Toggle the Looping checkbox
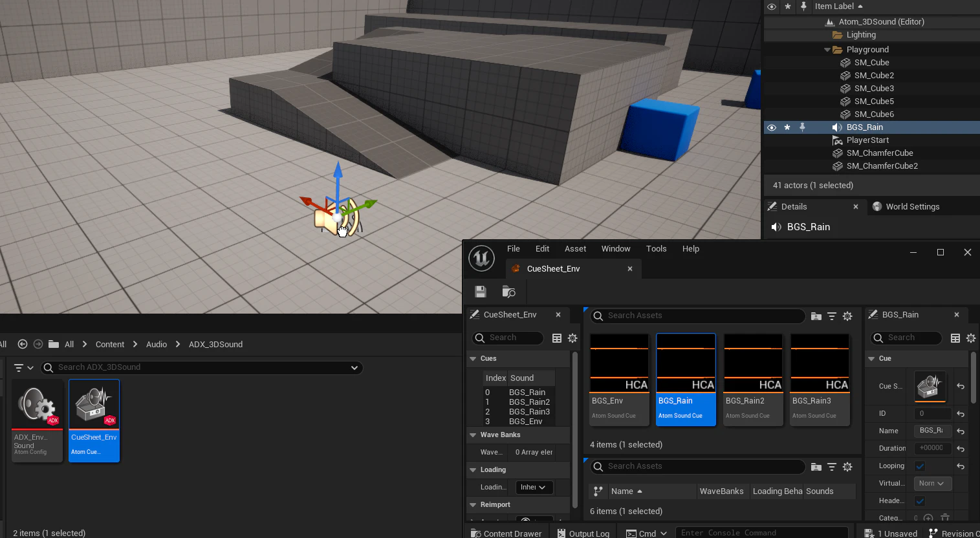The width and height of the screenshot is (980, 538). tap(920, 466)
